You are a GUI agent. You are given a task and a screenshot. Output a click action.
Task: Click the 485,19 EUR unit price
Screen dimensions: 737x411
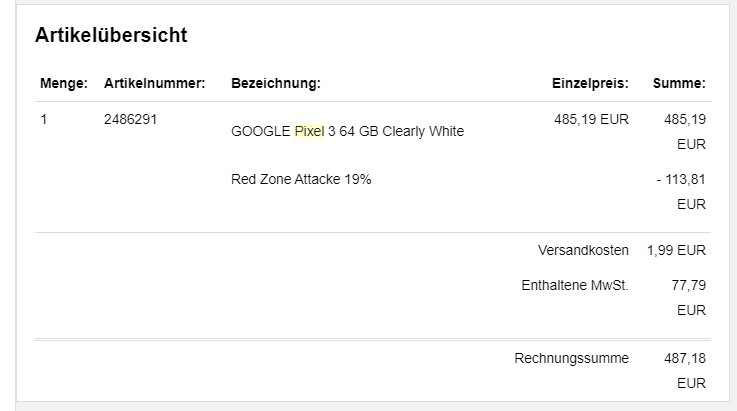[x=591, y=119]
